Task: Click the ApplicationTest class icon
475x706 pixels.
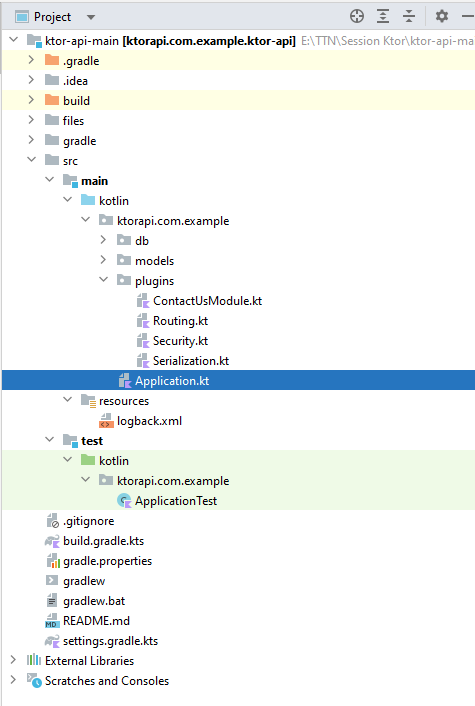Action: (x=124, y=501)
